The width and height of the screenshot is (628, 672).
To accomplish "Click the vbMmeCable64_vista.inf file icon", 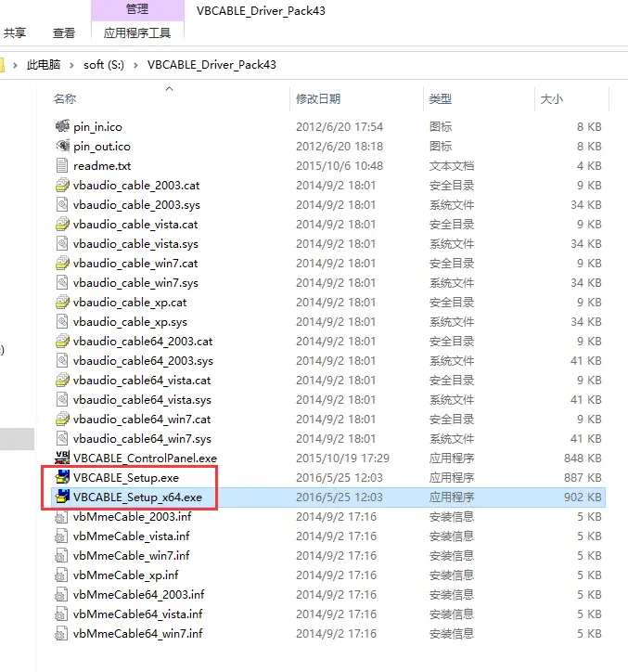I will [x=61, y=614].
